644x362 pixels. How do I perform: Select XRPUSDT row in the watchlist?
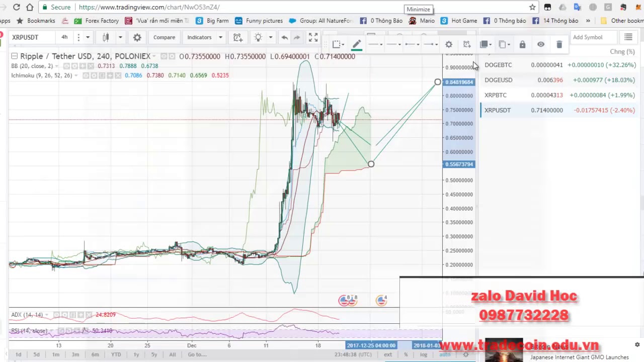click(x=559, y=110)
